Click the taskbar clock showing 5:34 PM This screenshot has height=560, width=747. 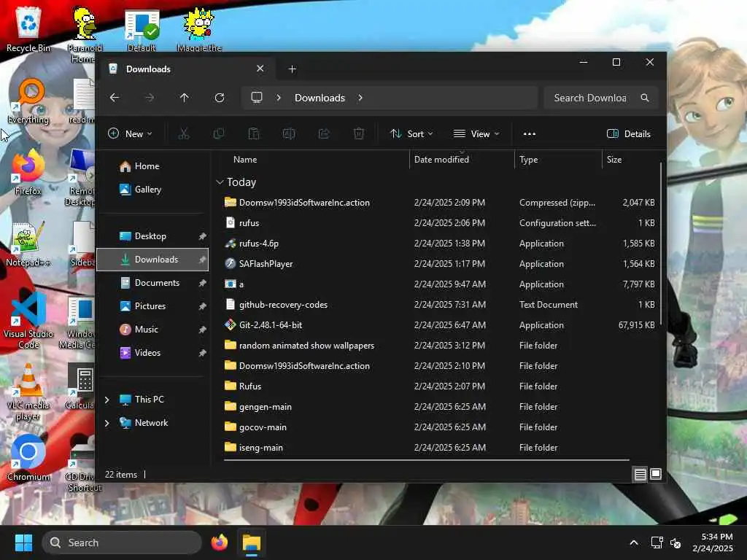click(713, 542)
